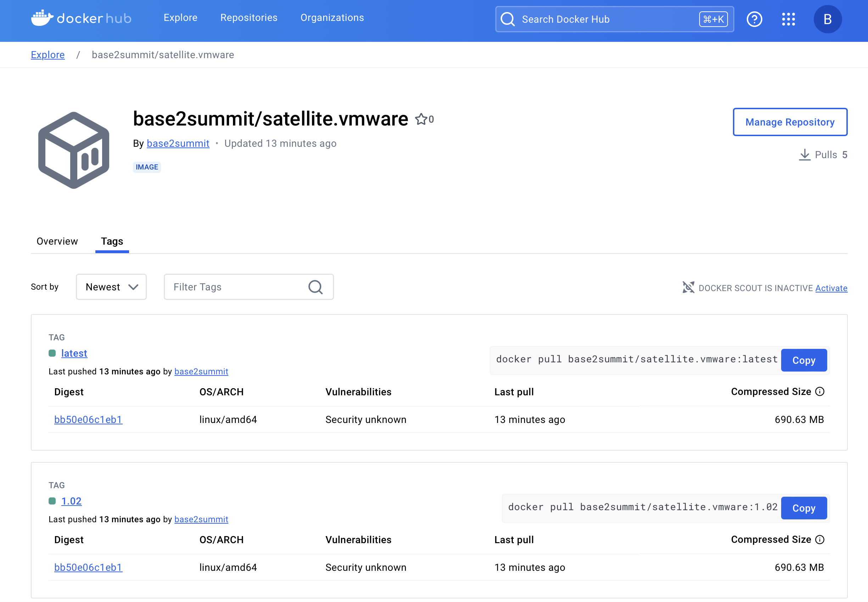The image size is (868, 602).
Task: Open the apps grid menu icon
Action: (x=788, y=19)
